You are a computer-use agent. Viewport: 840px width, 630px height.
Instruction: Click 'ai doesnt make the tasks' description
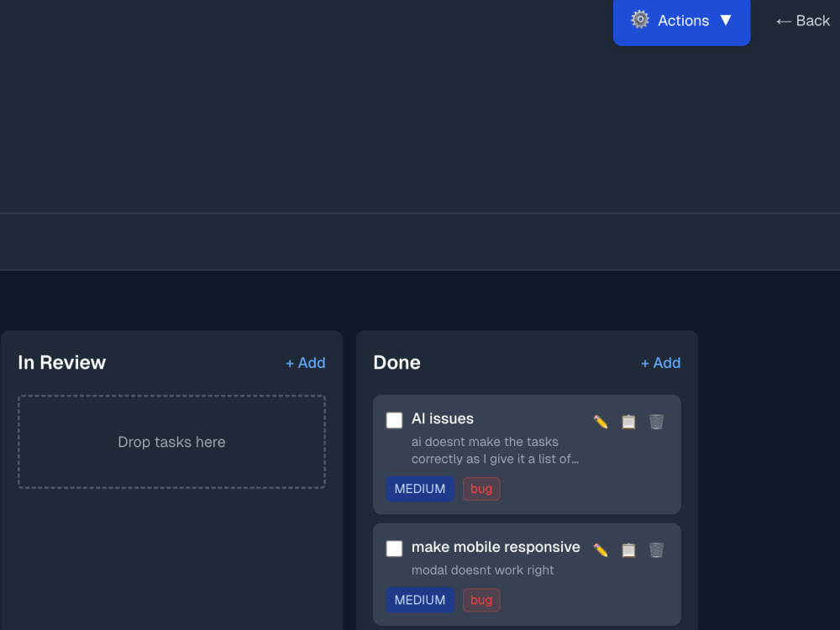[x=495, y=450]
